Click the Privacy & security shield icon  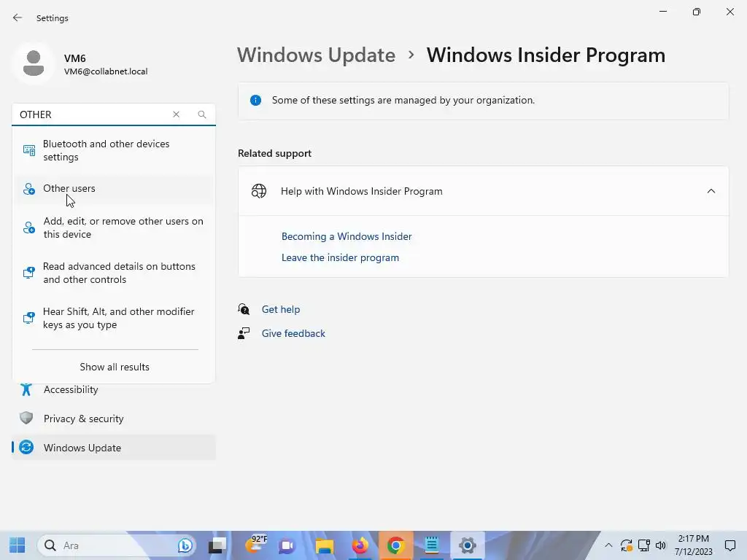[26, 418]
